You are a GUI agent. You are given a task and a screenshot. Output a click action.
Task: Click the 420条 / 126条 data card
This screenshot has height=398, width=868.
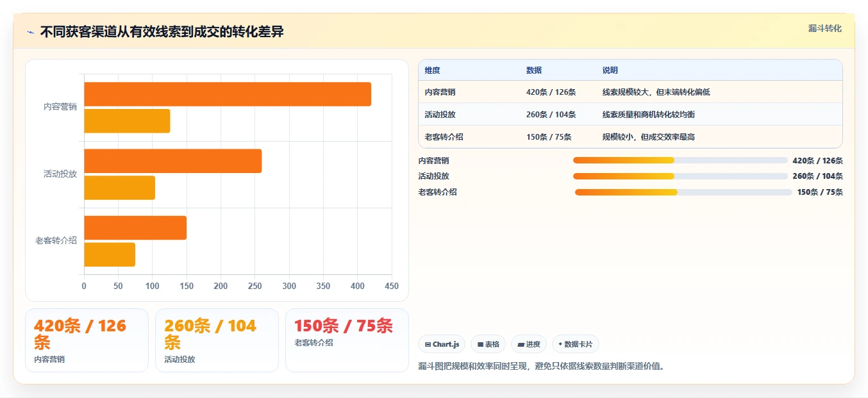(x=87, y=340)
